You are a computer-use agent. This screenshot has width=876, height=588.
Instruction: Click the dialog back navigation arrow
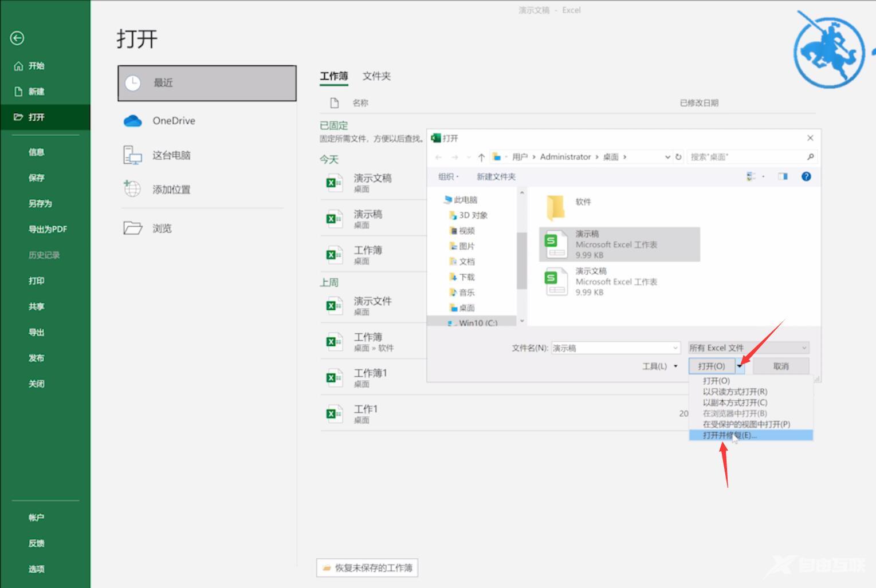(x=439, y=157)
